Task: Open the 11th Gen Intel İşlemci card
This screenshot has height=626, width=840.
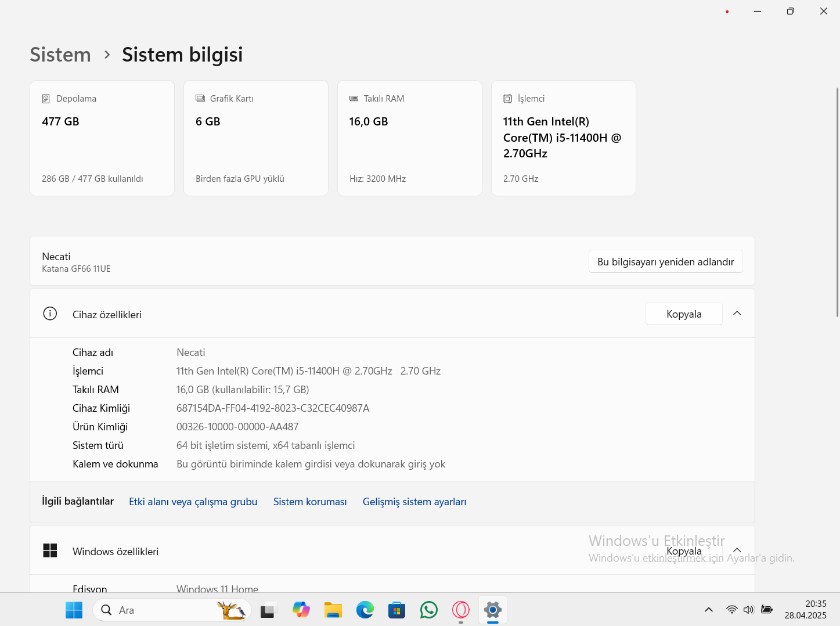Action: (564, 138)
